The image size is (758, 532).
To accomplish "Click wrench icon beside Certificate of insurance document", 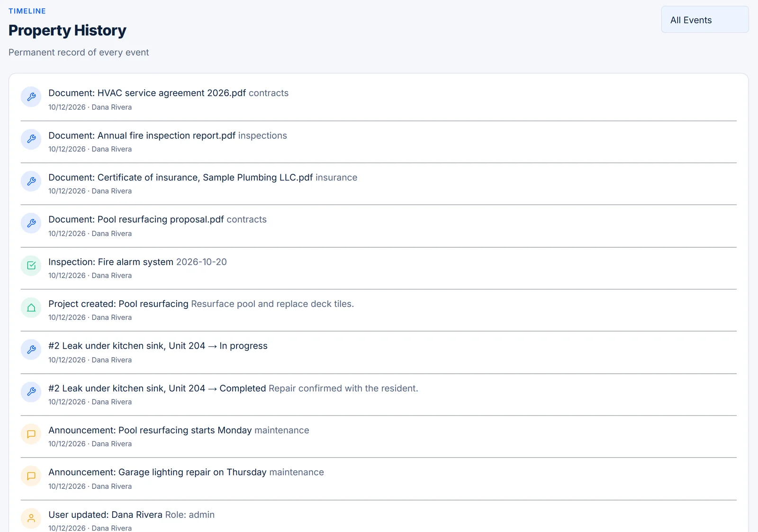I will click(x=31, y=181).
